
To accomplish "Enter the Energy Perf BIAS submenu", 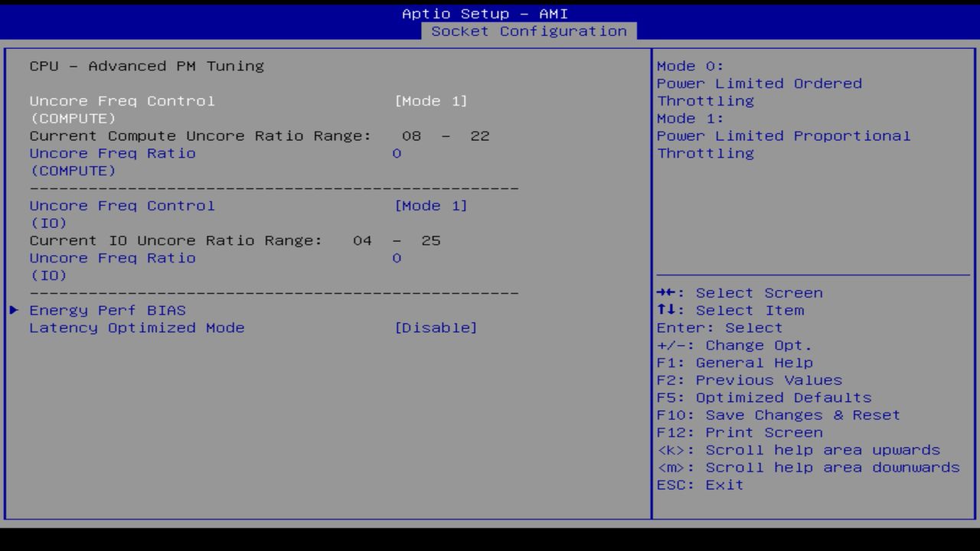I will point(106,310).
